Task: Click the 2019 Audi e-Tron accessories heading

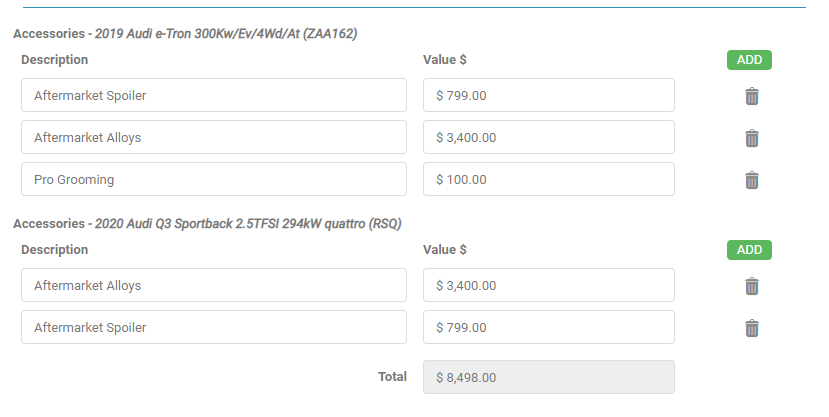Action: pos(185,34)
